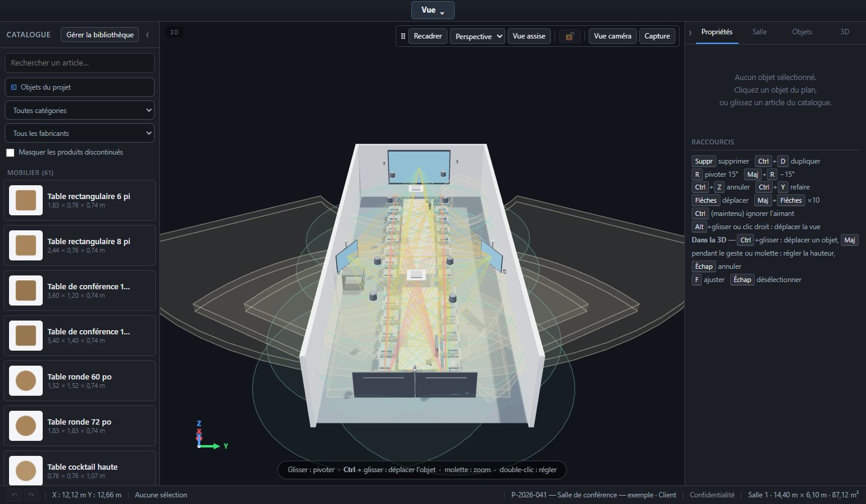Click the Table rectangulaire 8 pi thumbnail

26,245
